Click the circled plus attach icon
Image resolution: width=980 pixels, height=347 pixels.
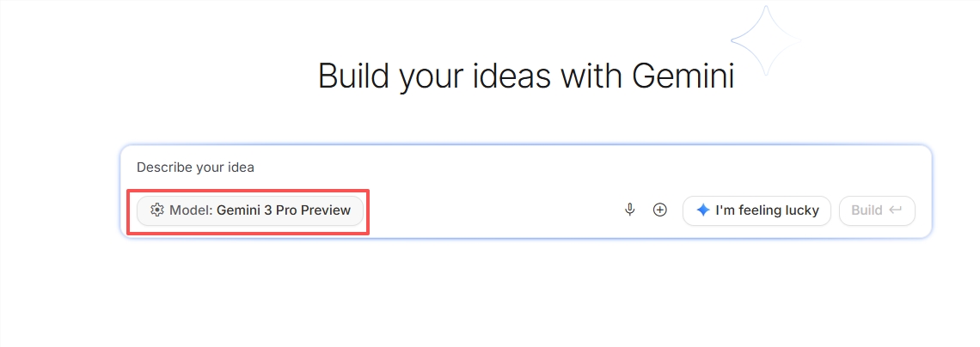[660, 210]
